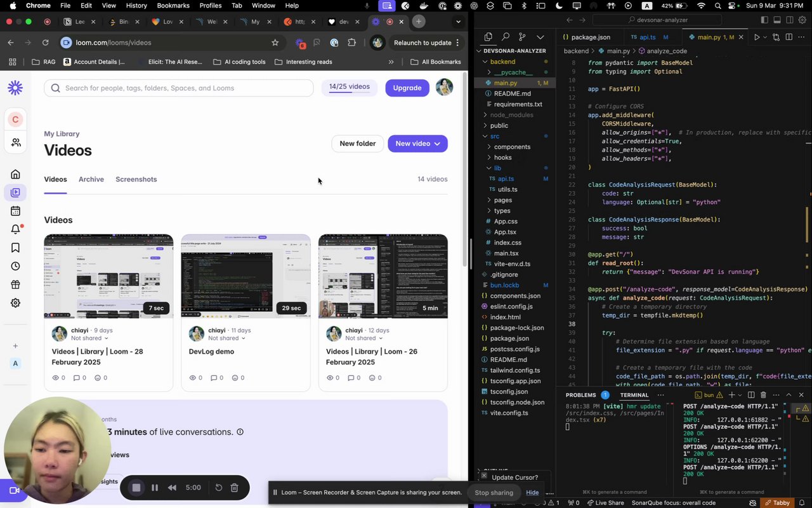Open VS Code Source Control icon
Viewport: 812px width, 508px height.
[x=523, y=37]
